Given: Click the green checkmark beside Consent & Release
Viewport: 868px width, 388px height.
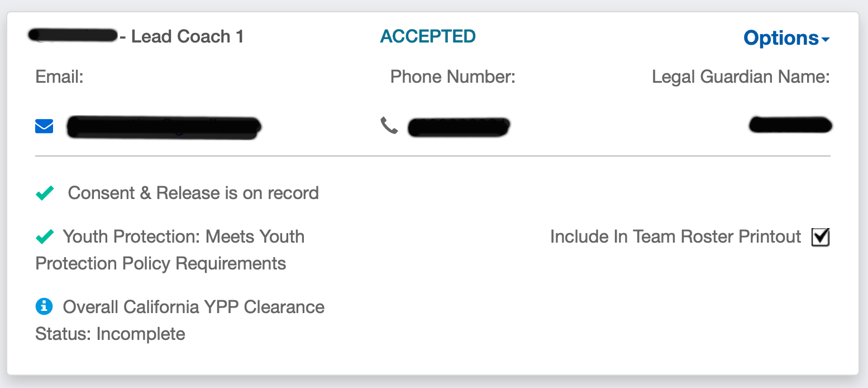Looking at the screenshot, I should 44,192.
